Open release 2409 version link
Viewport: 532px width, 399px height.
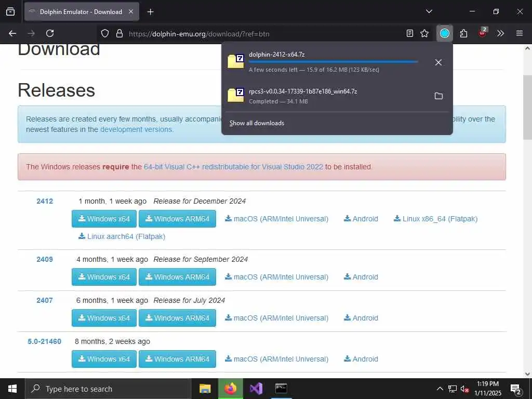tap(45, 259)
